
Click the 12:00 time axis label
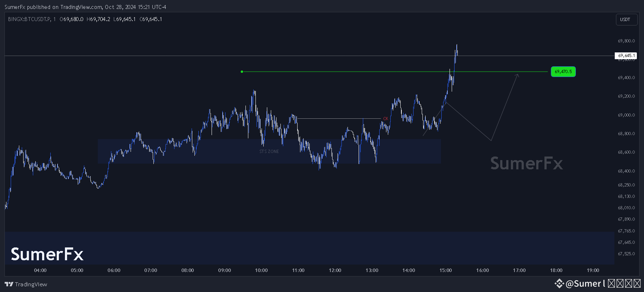click(x=335, y=270)
